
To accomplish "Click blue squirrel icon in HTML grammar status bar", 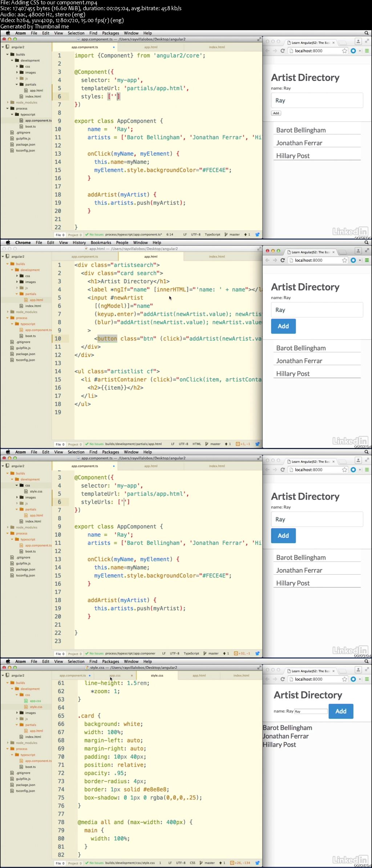I will (258, 444).
